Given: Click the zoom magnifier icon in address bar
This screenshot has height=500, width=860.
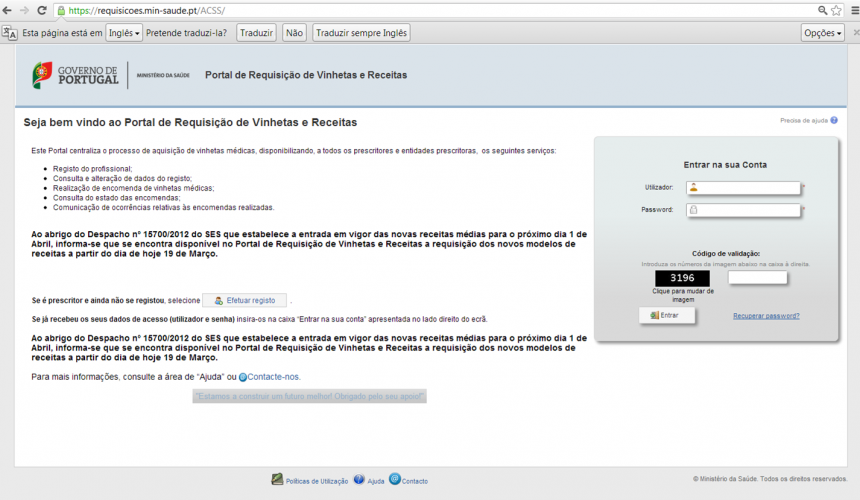Looking at the screenshot, I should coord(822,10).
